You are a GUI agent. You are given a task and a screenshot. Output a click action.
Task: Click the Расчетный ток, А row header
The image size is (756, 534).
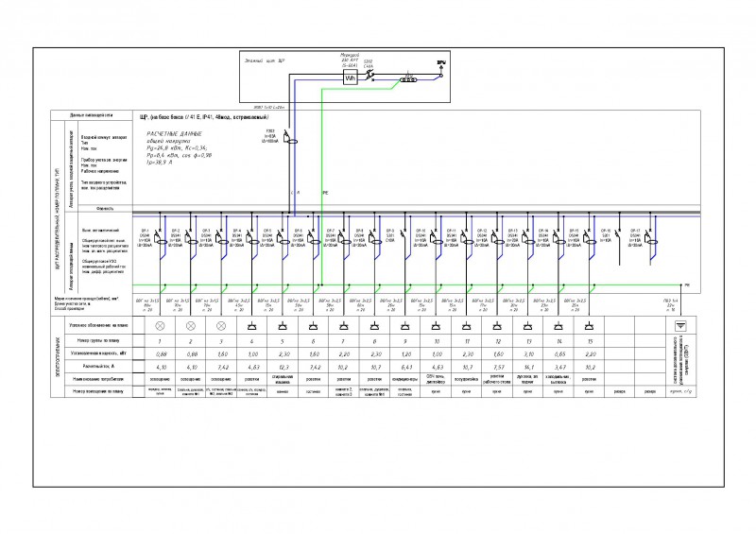tap(98, 366)
